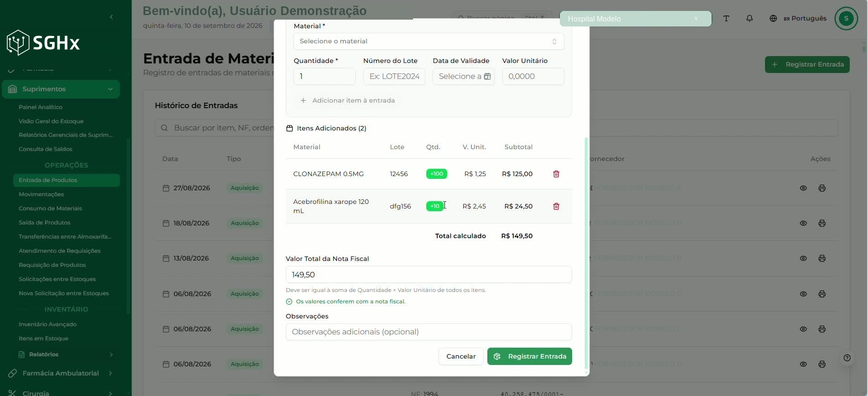Print the entry in the last 06/08/2026 row
The image size is (868, 396).
pos(822,364)
